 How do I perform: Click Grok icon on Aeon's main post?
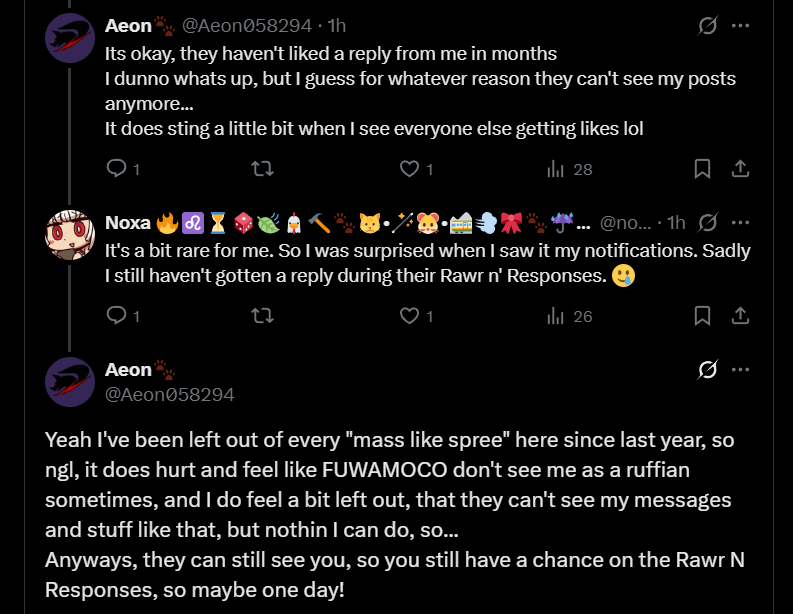[707, 370]
